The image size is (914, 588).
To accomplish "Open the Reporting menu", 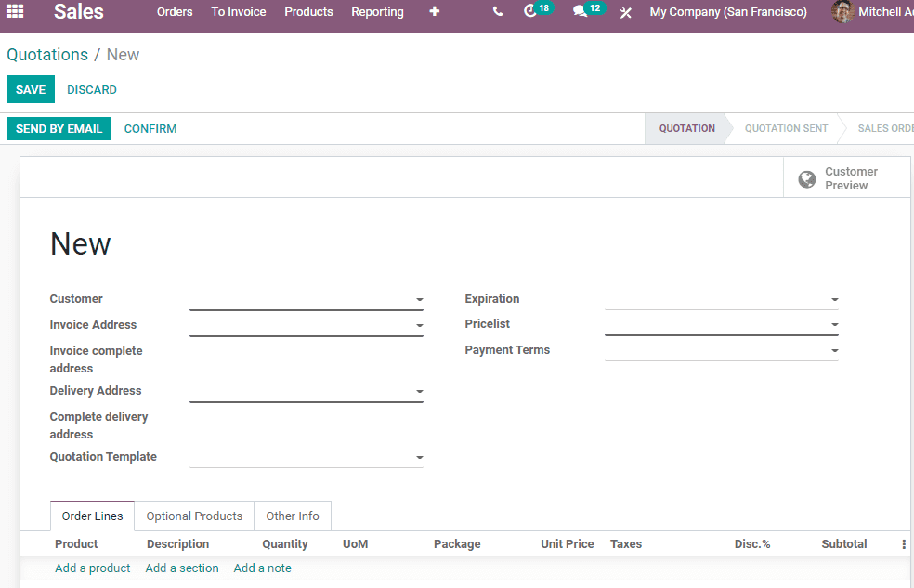I will (377, 12).
